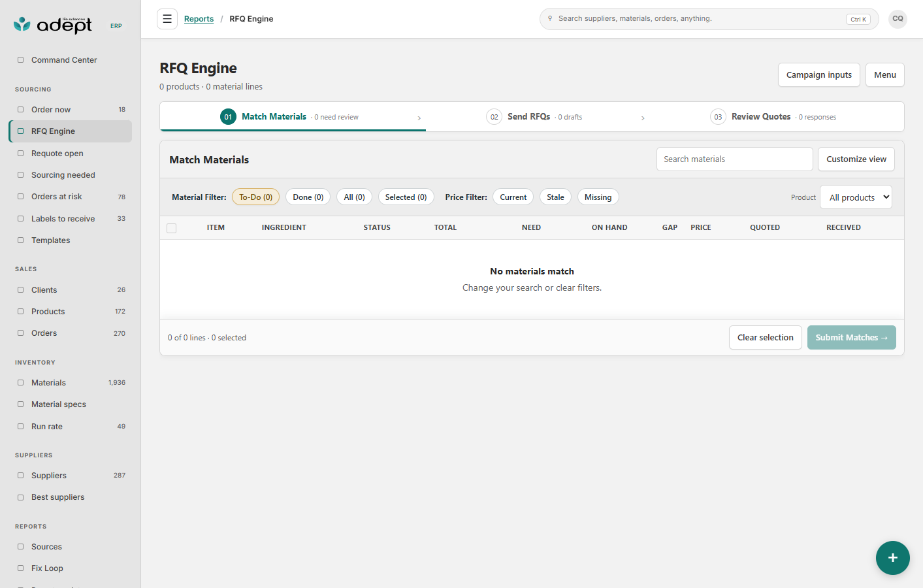The height and width of the screenshot is (588, 923).
Task: Focus the global search suppliers, materials field
Action: [x=709, y=19]
